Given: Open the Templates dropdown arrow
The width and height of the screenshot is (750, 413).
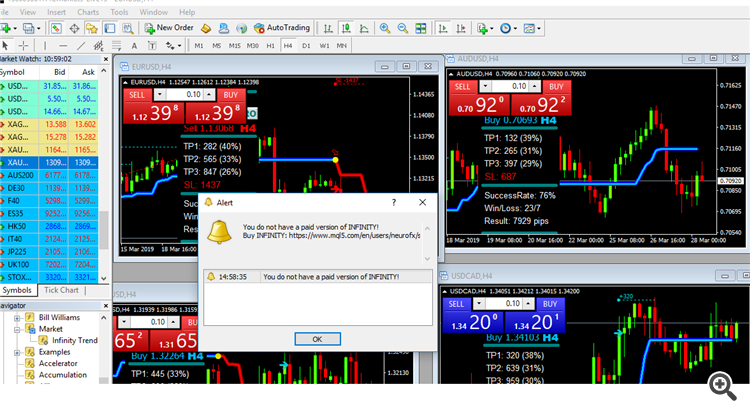Looking at the screenshot, I should [x=539, y=29].
